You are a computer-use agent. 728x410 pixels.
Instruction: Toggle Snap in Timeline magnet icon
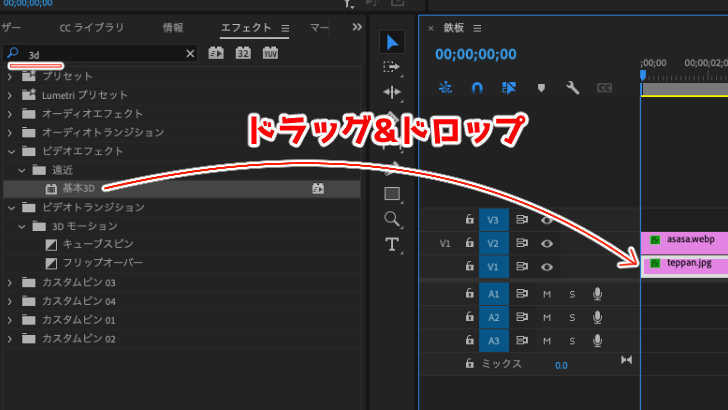click(x=477, y=87)
